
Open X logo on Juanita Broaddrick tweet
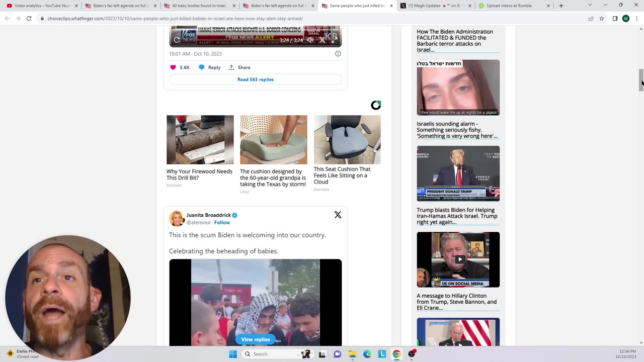click(x=338, y=215)
